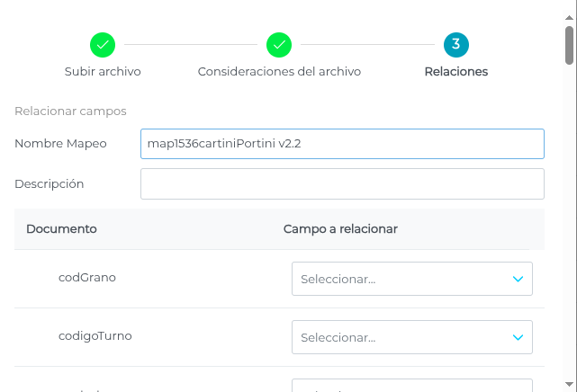Click the Campo a relacionar column header
Viewport: 577px width, 392px height.
coord(340,229)
